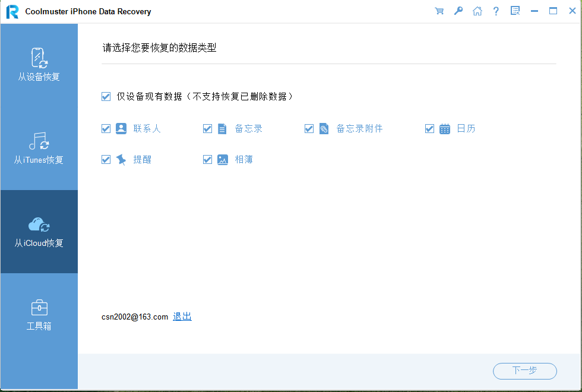Click the note attachments paperclip icon

tap(324, 129)
